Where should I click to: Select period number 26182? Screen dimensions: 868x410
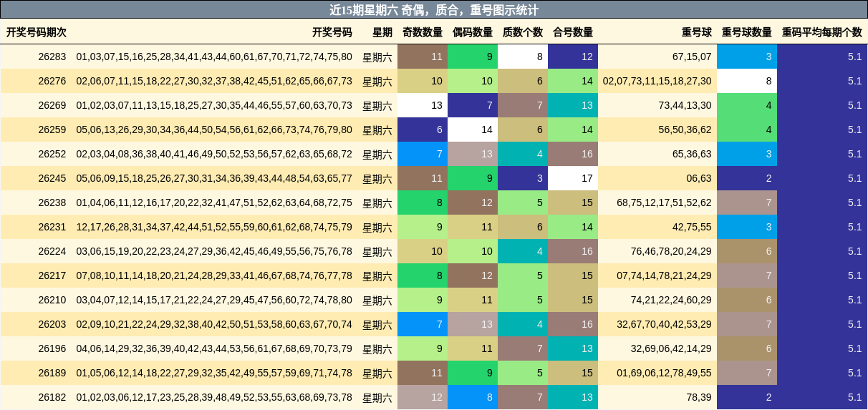[x=52, y=397]
